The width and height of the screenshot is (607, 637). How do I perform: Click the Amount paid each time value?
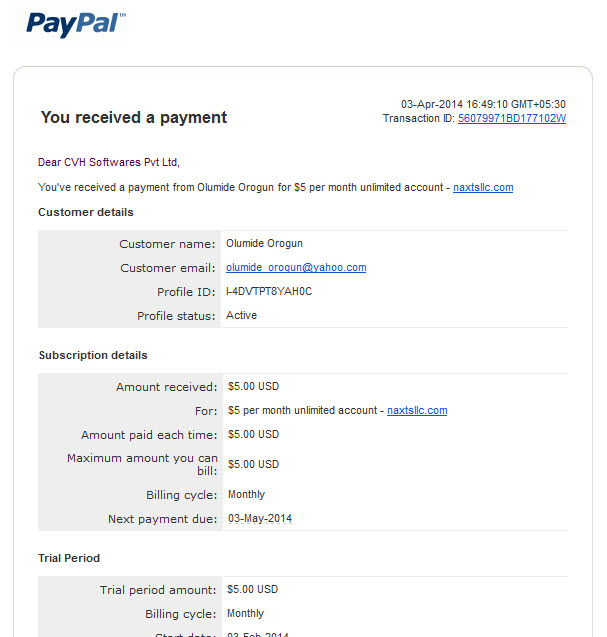tap(253, 434)
